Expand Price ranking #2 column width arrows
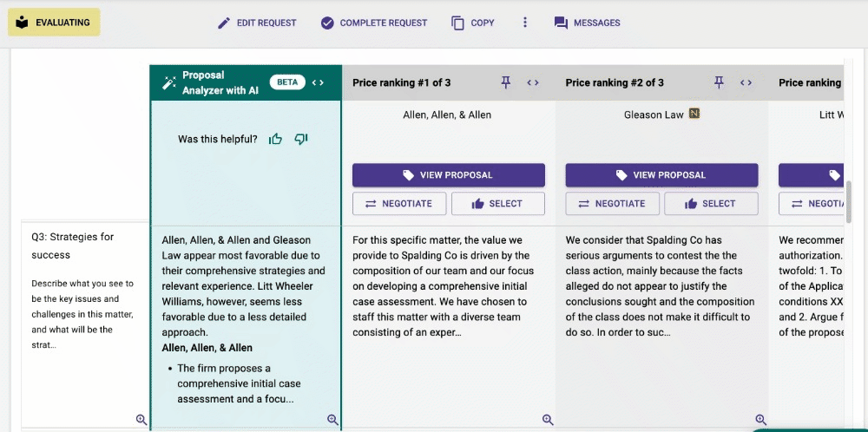The height and width of the screenshot is (432, 868). click(x=746, y=82)
